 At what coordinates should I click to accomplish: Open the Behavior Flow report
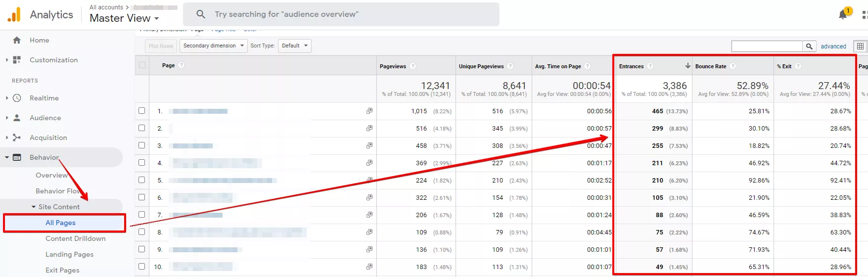[x=58, y=191]
